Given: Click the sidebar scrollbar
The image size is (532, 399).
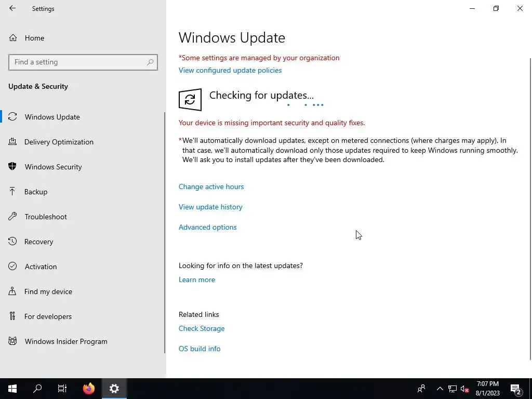Looking at the screenshot, I should pos(165,232).
